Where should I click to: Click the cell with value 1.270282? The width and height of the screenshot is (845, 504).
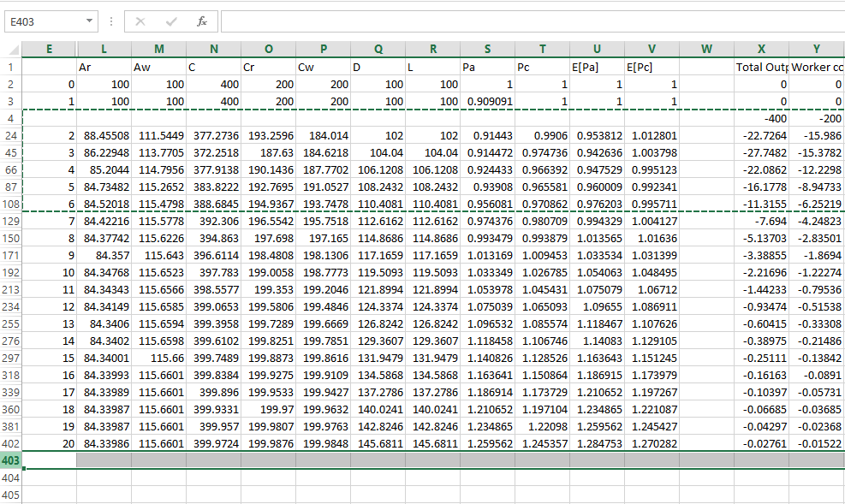pyautogui.click(x=652, y=444)
